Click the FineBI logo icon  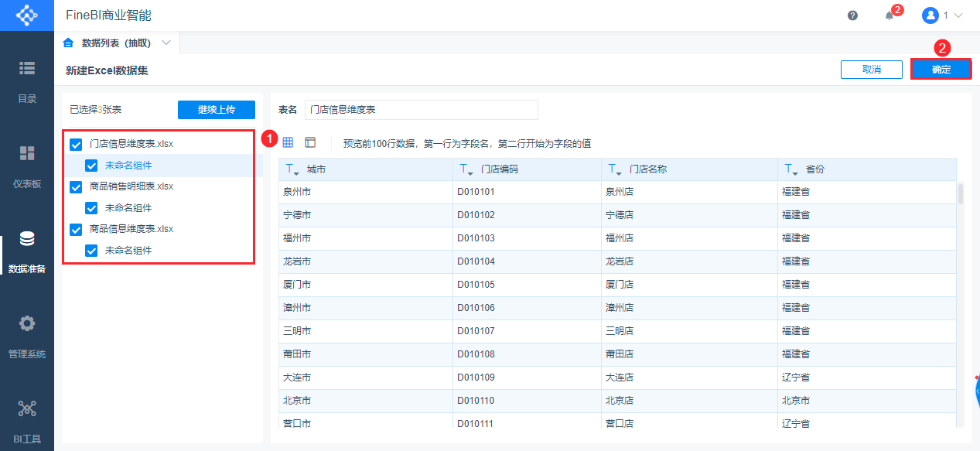26,15
